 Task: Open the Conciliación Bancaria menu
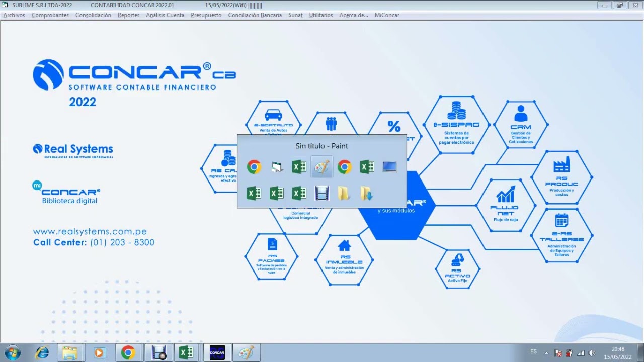pyautogui.click(x=255, y=15)
